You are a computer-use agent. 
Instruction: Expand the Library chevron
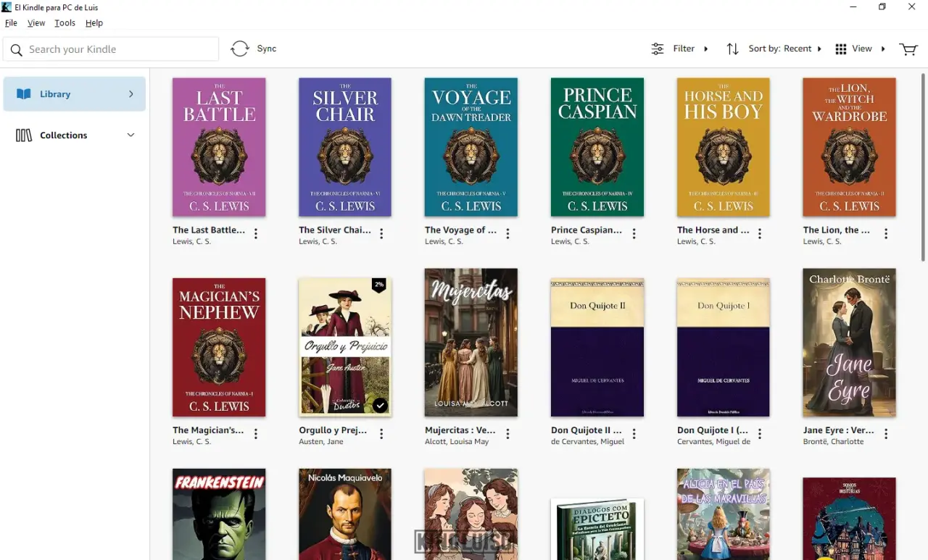[131, 94]
